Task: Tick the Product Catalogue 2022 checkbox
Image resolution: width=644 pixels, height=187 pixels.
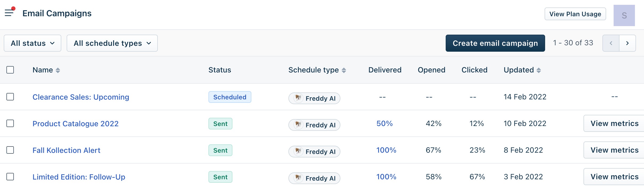Action: pos(10,123)
